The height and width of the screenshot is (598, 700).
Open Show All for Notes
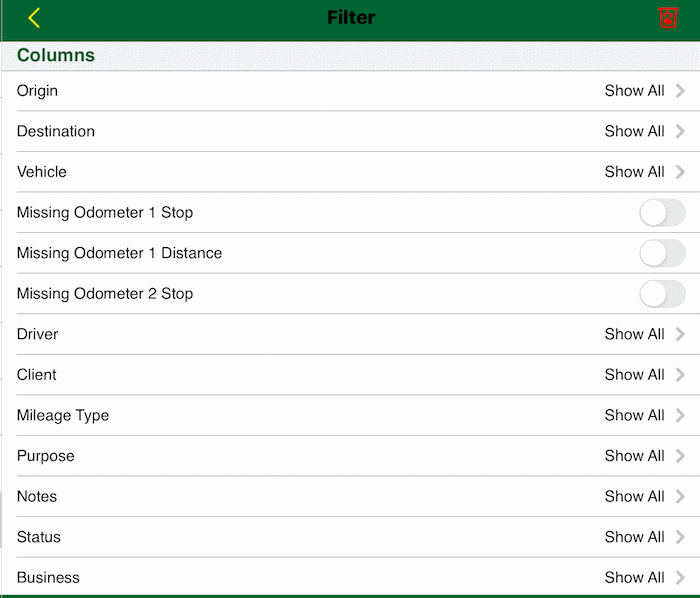point(634,496)
